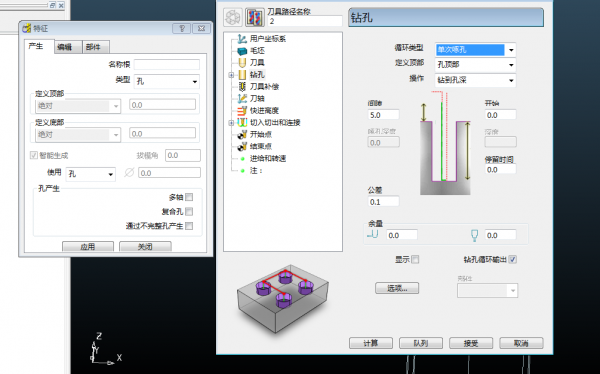Click the 间隙 field showing 5.0
Screen dimensions: 600x374
(383, 115)
